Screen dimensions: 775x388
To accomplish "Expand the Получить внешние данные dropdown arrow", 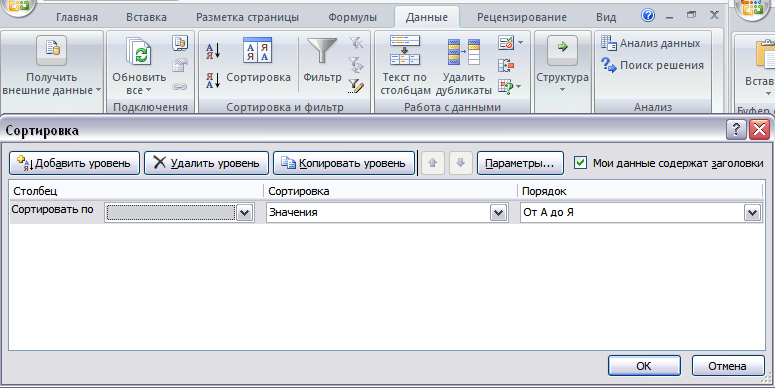I will pyautogui.click(x=98, y=90).
